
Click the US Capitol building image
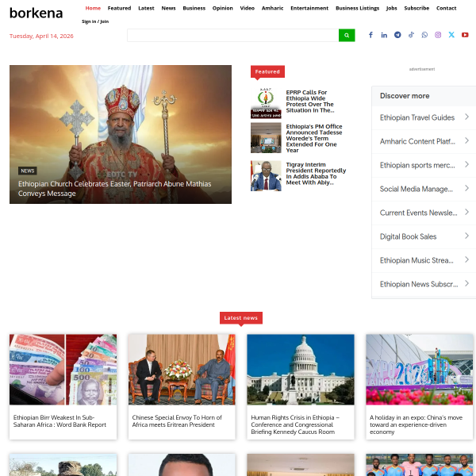(301, 370)
